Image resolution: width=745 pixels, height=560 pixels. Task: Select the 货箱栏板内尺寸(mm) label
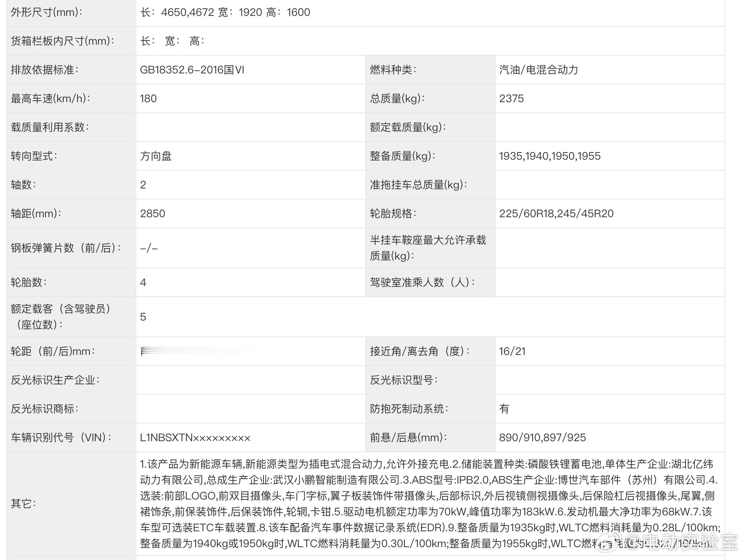62,41
